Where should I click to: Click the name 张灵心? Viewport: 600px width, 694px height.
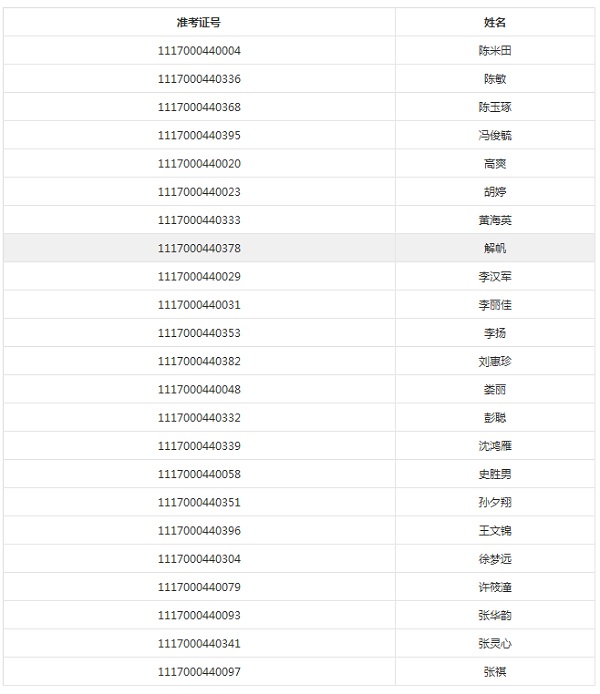tap(495, 643)
